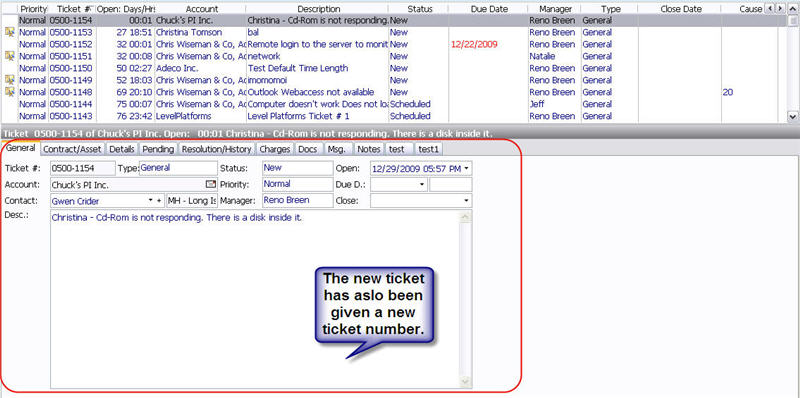This screenshot has width=800, height=398.
Task: Click the MH - Long Is field
Action: click(192, 201)
